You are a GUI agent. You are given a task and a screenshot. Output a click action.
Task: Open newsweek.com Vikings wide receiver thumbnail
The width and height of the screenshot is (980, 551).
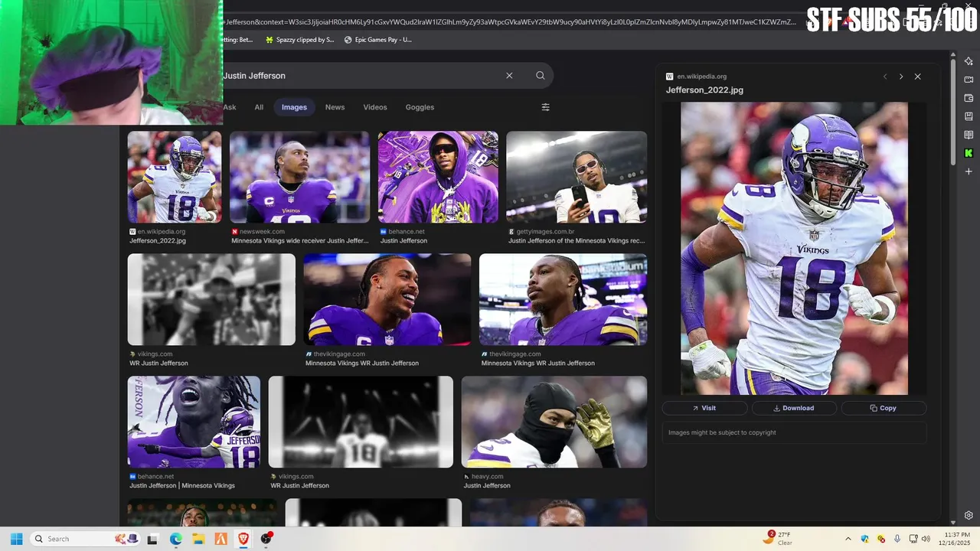pos(299,177)
